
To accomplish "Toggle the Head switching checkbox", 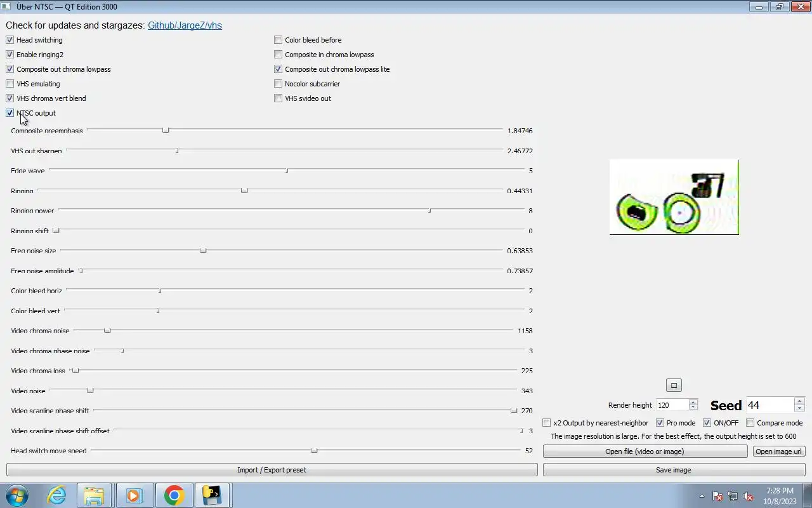I will pos(10,40).
